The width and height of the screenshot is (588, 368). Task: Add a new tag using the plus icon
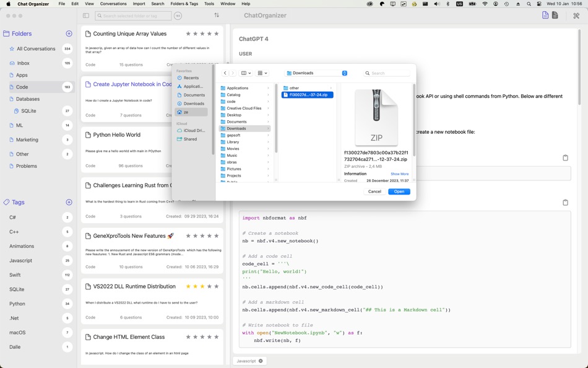[x=68, y=202]
